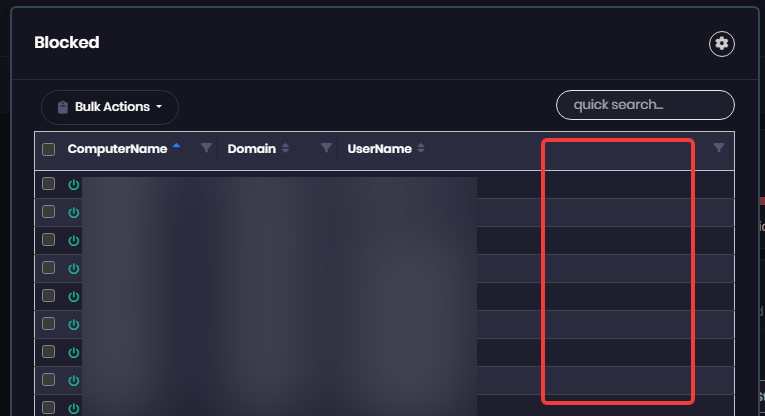Focus the quick search field
The image size is (765, 416).
click(645, 105)
